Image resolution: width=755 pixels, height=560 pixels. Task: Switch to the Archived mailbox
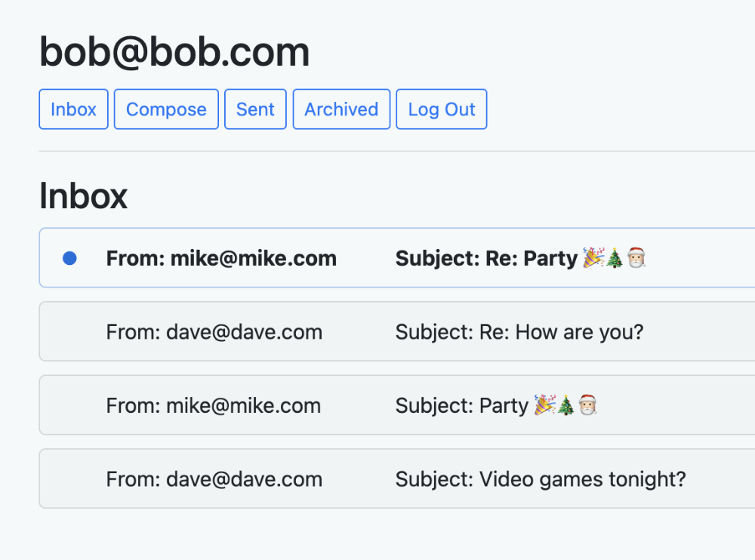point(341,109)
